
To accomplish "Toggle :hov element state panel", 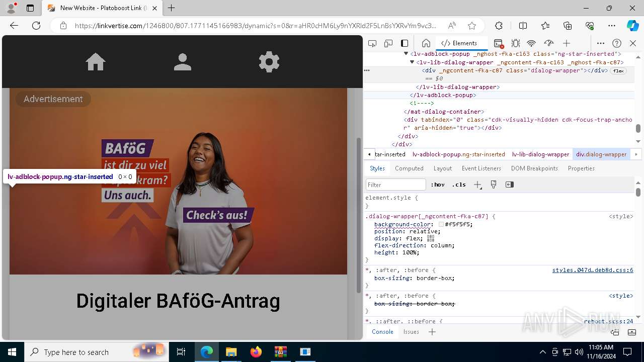I will (x=438, y=185).
